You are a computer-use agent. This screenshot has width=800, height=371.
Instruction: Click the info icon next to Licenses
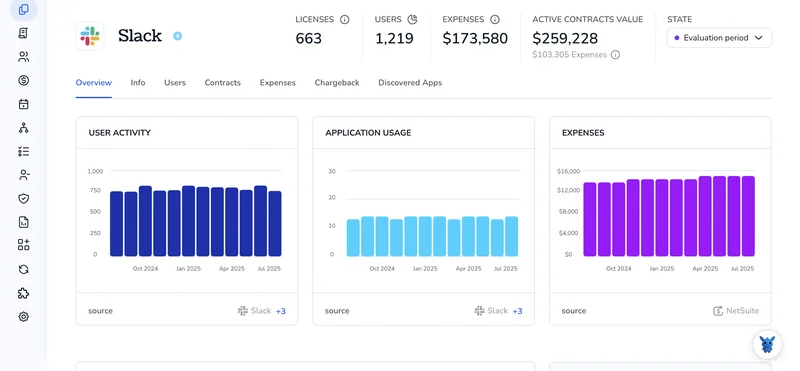(344, 19)
